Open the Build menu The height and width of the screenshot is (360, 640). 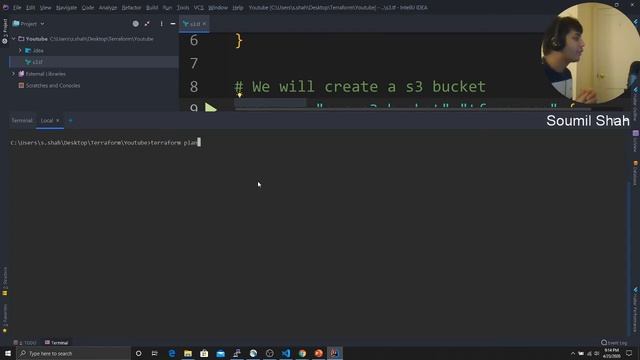pyautogui.click(x=152, y=7)
